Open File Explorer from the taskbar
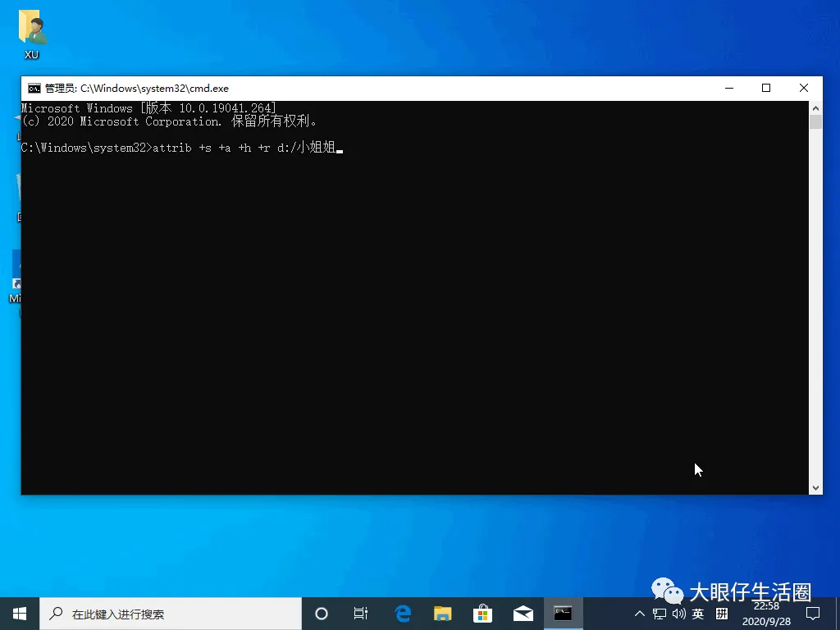Screen dimensions: 840x630 (x=442, y=613)
